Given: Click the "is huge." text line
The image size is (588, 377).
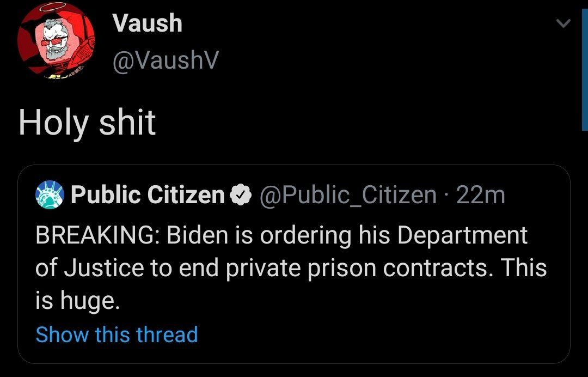Looking at the screenshot, I should coord(77,300).
